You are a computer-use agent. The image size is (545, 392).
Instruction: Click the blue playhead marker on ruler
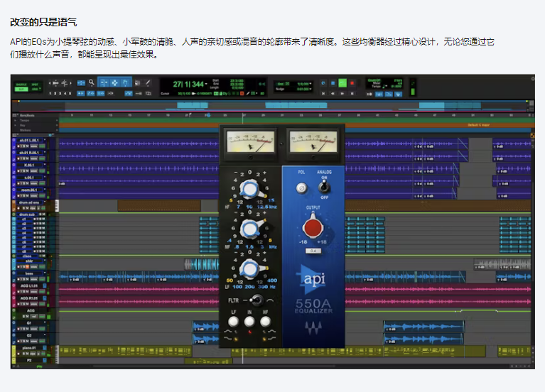pyautogui.click(x=208, y=115)
